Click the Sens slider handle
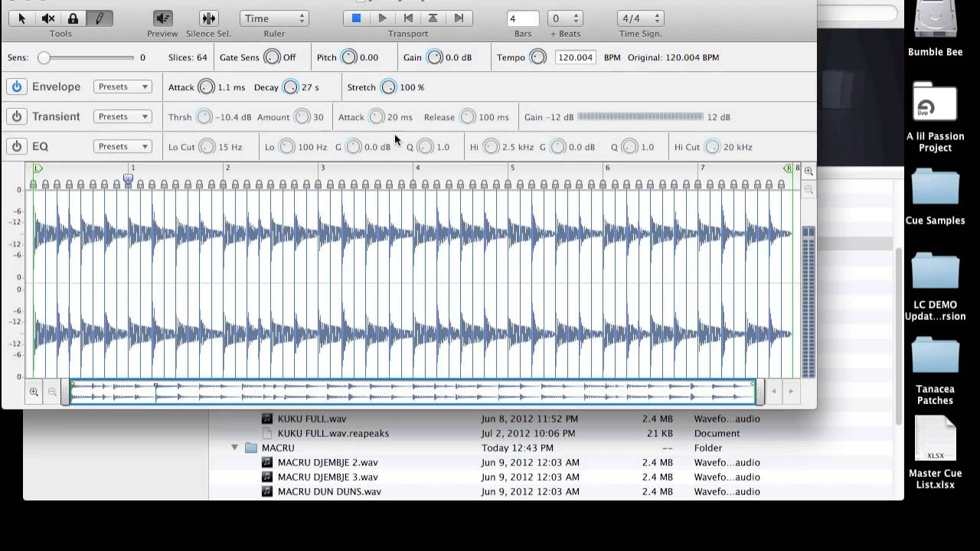 pos(44,57)
